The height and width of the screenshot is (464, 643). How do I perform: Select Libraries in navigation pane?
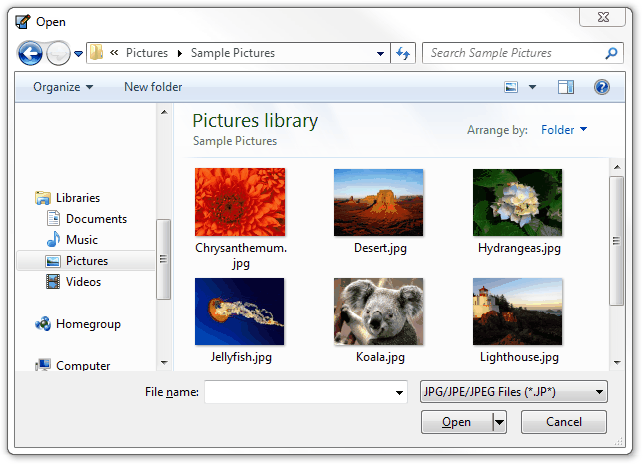click(x=78, y=198)
